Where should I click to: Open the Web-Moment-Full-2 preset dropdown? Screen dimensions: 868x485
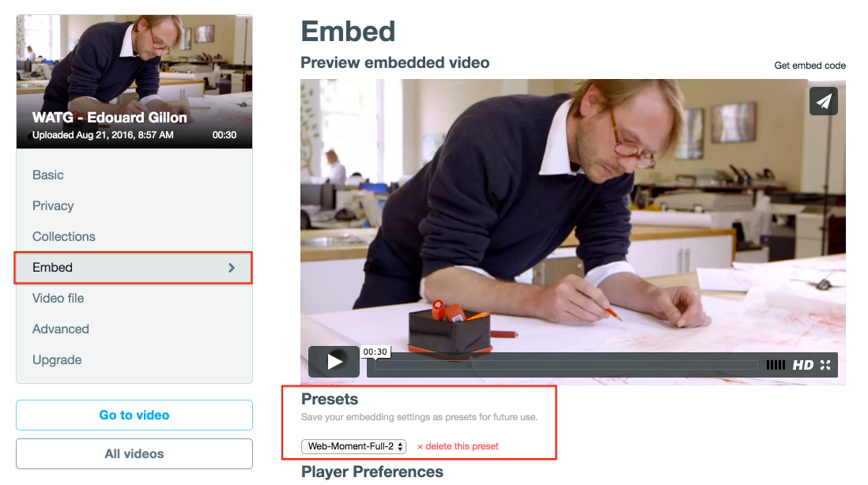353,446
